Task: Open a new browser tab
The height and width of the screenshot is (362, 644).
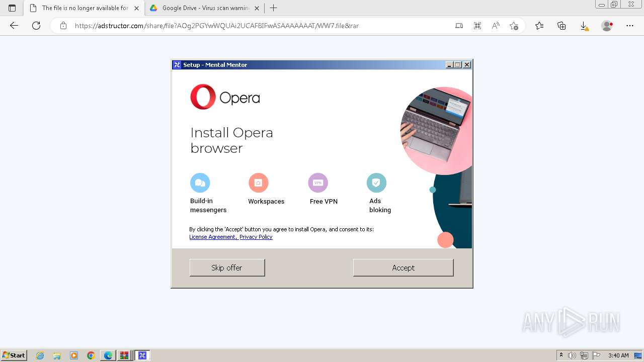Action: [274, 8]
